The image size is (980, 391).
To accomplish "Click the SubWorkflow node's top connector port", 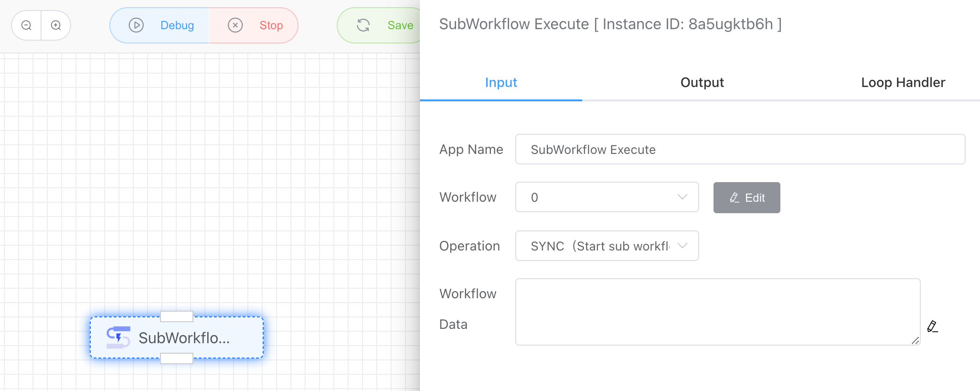I will (x=177, y=316).
